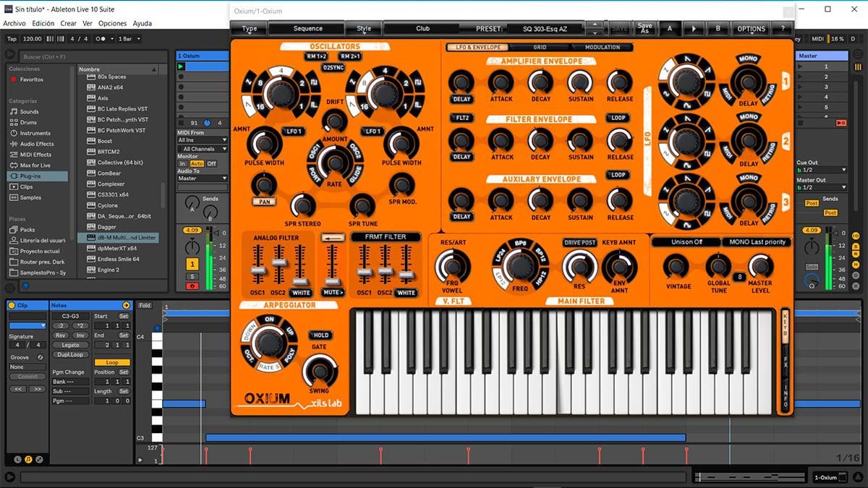The height and width of the screenshot is (488, 868).
Task: Enable the O2SYNC oscillator sync
Action: pyautogui.click(x=333, y=67)
